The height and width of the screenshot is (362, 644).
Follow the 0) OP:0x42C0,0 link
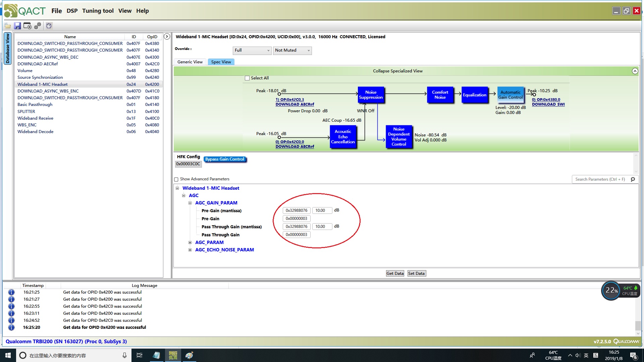pyautogui.click(x=290, y=142)
